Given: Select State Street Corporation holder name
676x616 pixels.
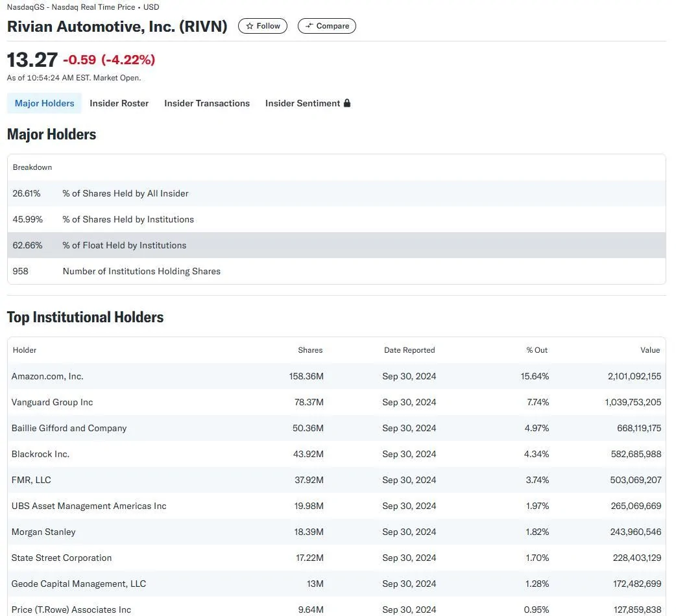Looking at the screenshot, I should (x=62, y=558).
